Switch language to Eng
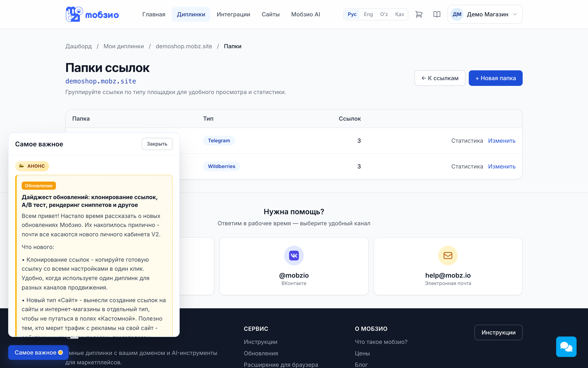 click(368, 14)
